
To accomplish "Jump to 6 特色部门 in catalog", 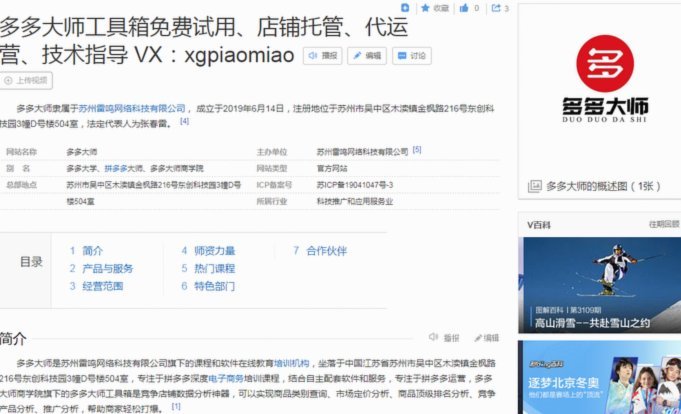I will point(208,286).
